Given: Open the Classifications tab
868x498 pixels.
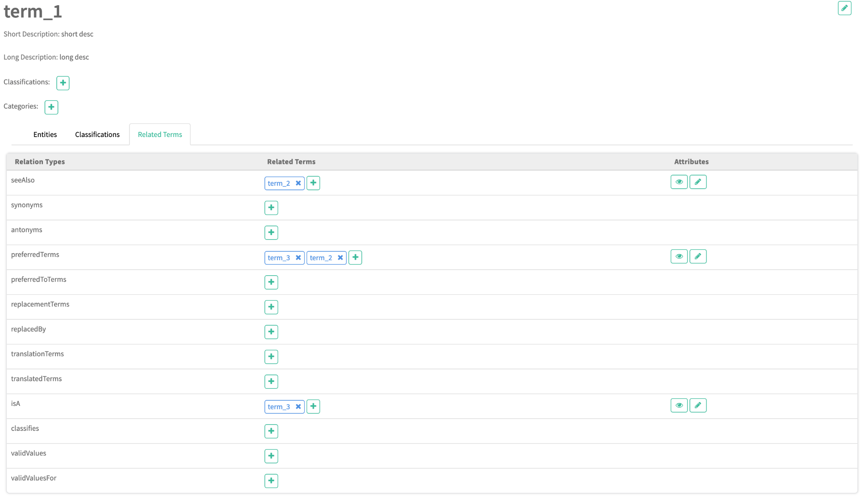Looking at the screenshot, I should tap(97, 135).
